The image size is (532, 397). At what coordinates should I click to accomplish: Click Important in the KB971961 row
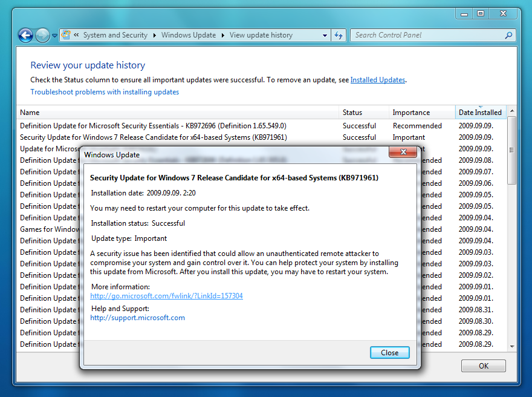[409, 137]
